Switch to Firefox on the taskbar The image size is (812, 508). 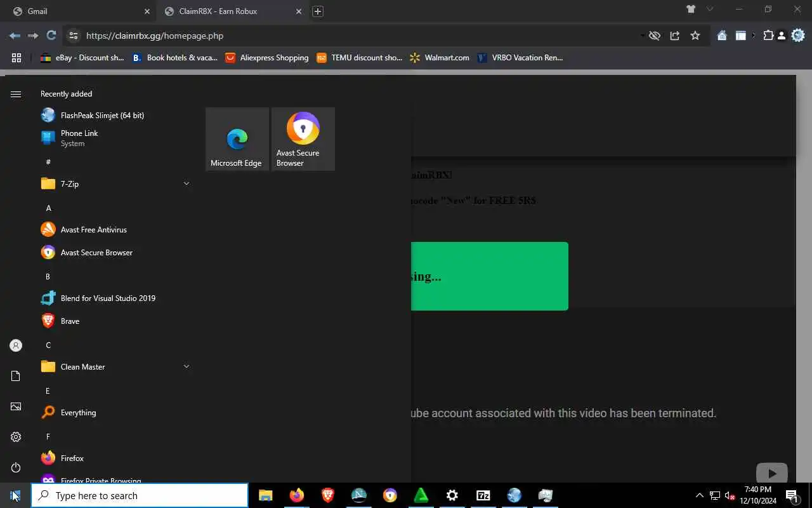coord(296,495)
